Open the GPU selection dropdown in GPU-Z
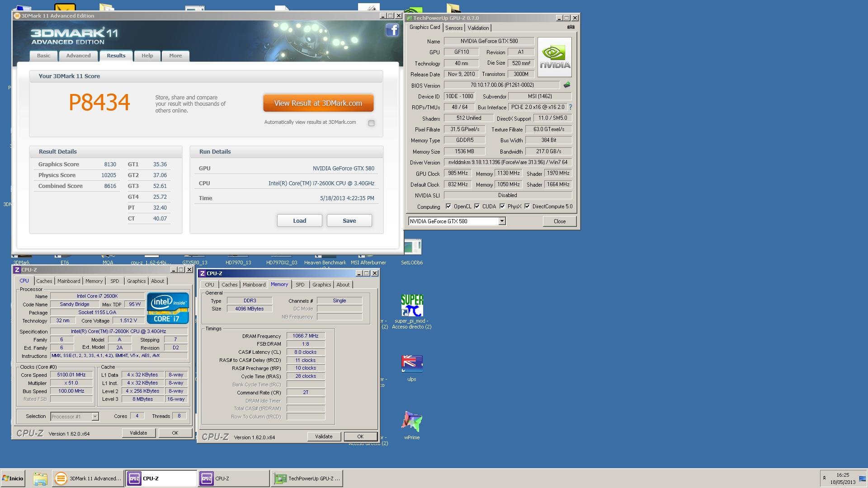 pyautogui.click(x=502, y=221)
